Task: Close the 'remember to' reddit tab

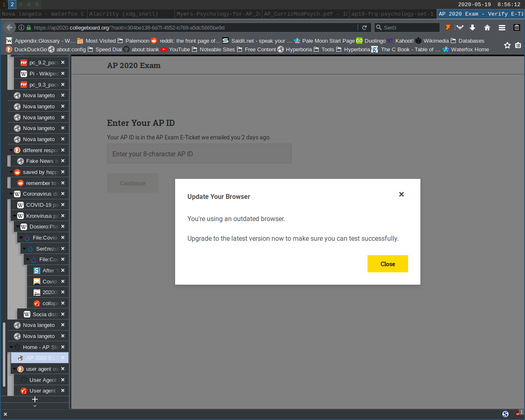Action: (63, 183)
